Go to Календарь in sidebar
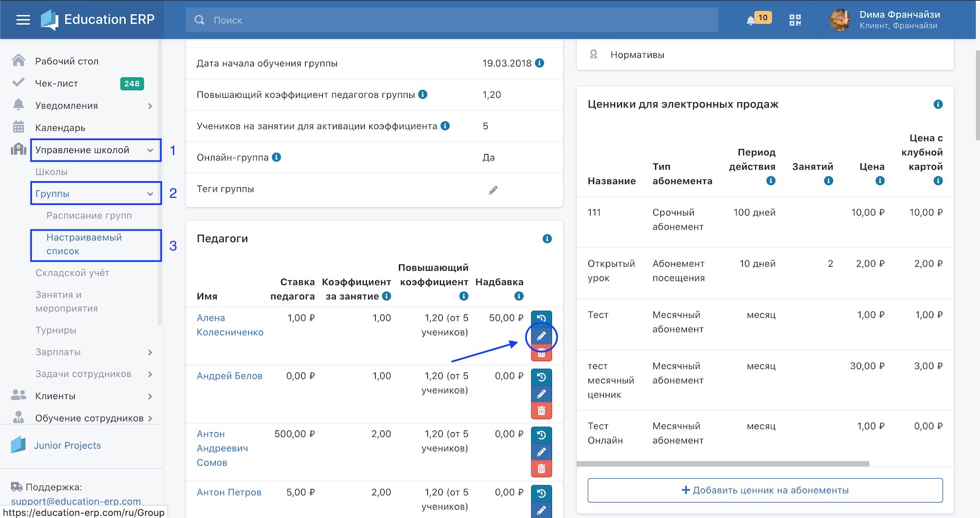The width and height of the screenshot is (980, 518). tap(60, 128)
